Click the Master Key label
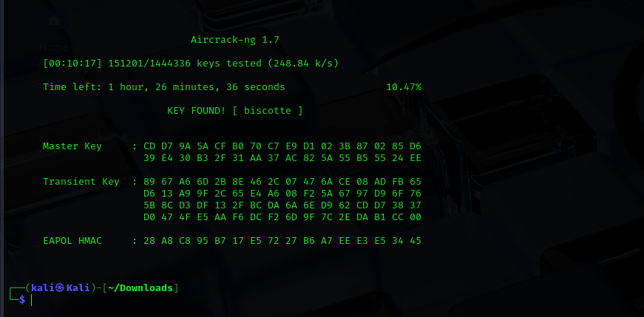Image resolution: width=644 pixels, height=317 pixels. tap(72, 146)
